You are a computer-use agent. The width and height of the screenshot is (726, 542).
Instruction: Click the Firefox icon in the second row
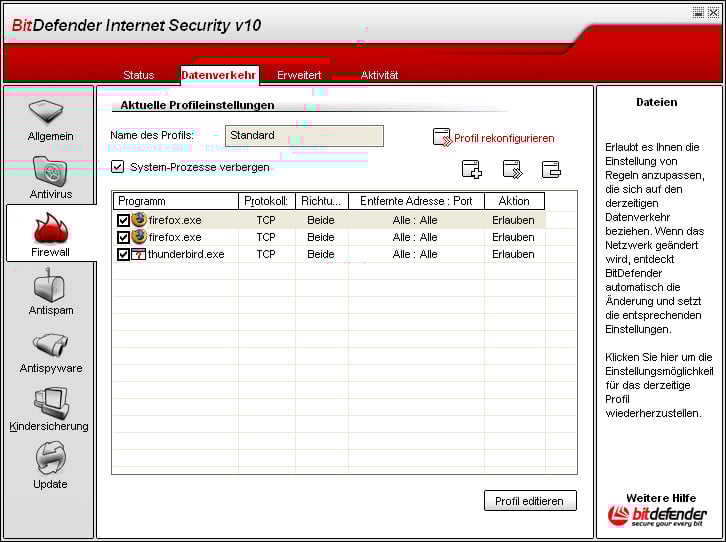point(139,237)
